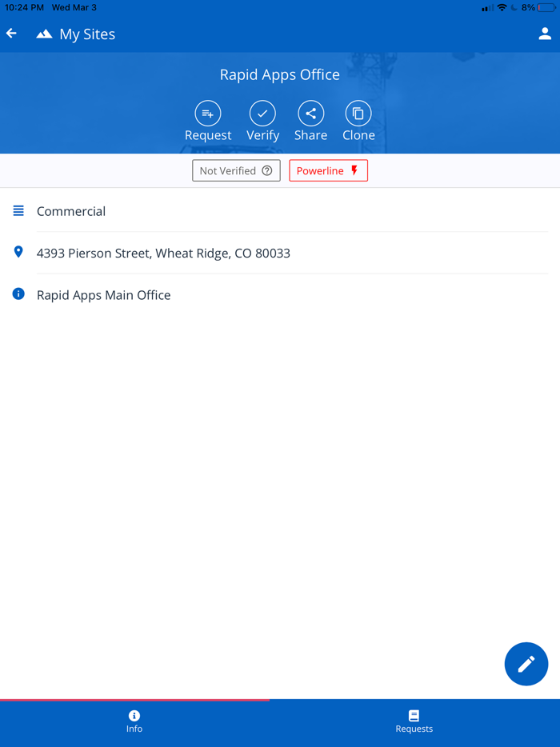Click the location pin icon
Viewport: 560px width, 747px height.
[18, 252]
